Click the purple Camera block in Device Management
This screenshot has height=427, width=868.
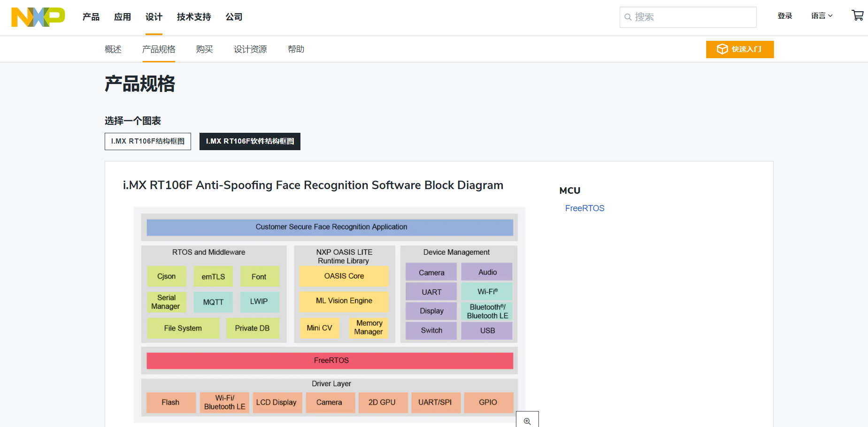[431, 273]
